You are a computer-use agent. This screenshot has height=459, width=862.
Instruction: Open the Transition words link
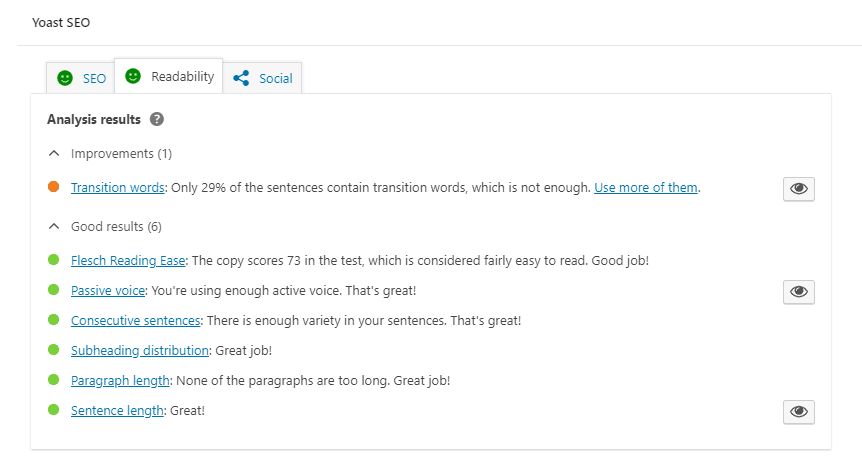[x=117, y=187]
